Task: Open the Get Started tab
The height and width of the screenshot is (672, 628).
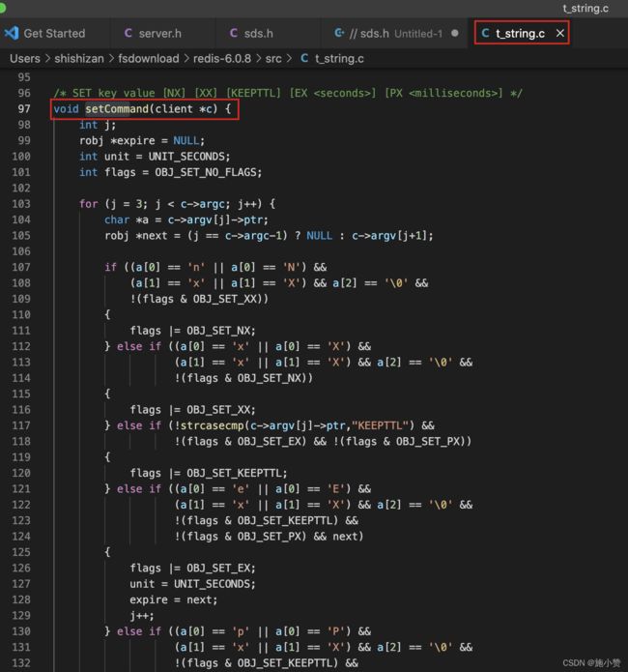Action: [x=54, y=34]
